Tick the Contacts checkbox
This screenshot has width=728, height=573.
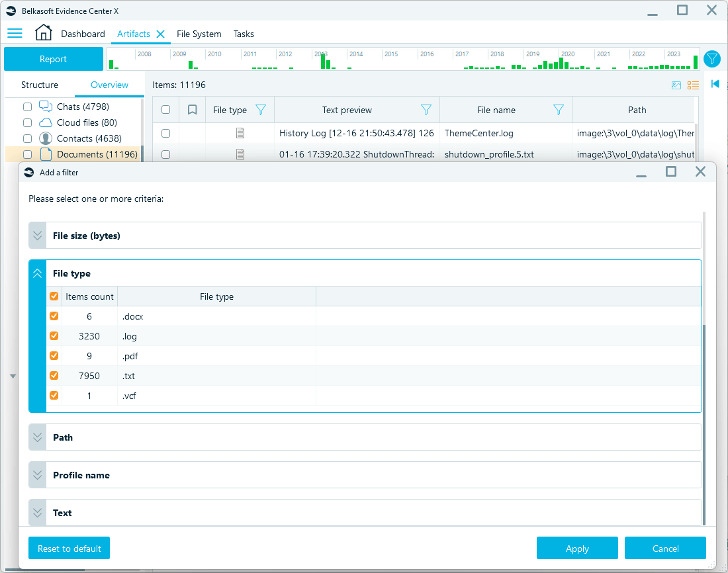point(27,138)
